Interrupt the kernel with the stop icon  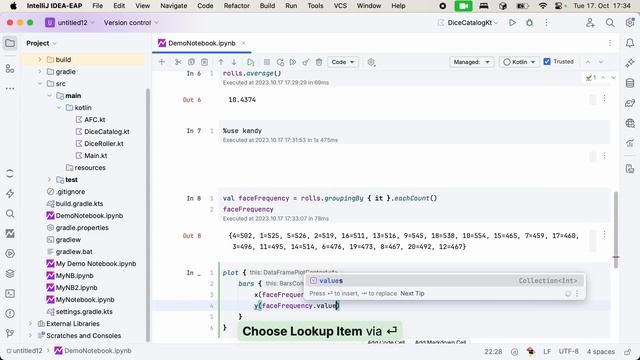(267, 62)
